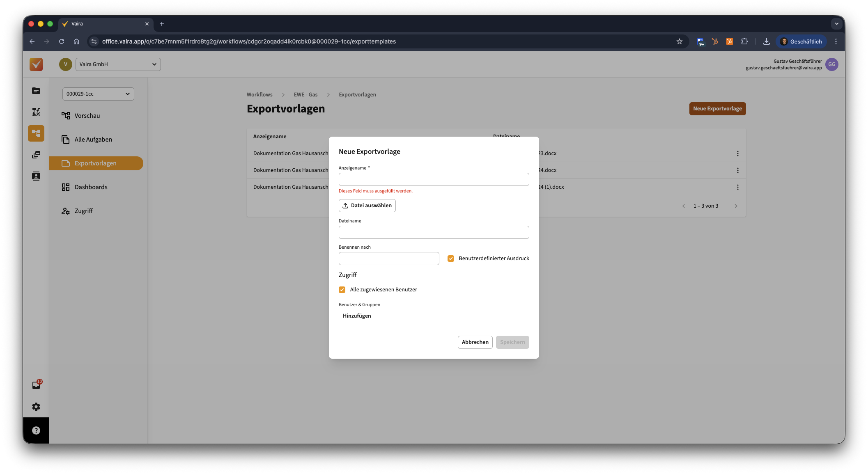Screen dimensions: 868x474
Task: Focus the Anzeigename input field
Action: pos(434,179)
